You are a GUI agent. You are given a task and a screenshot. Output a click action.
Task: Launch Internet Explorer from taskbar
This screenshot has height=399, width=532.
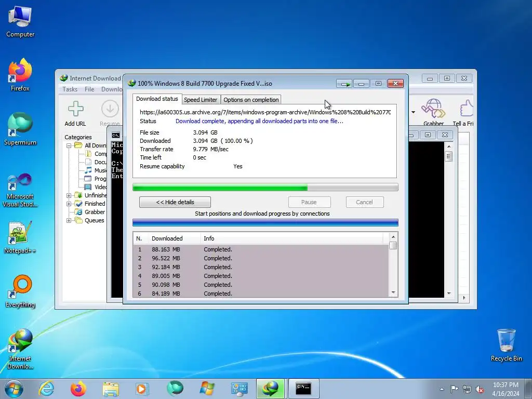coord(46,389)
